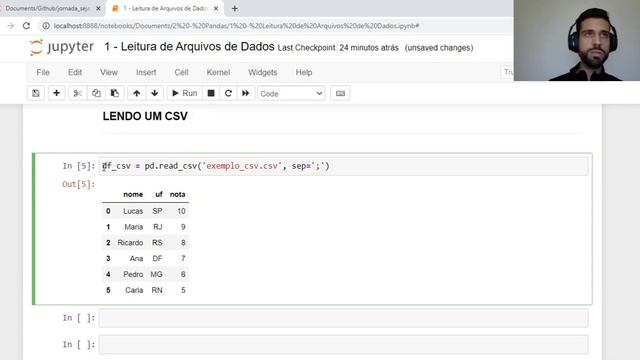Move selected cell up
Screen dimensions: 640x360
(x=136, y=93)
